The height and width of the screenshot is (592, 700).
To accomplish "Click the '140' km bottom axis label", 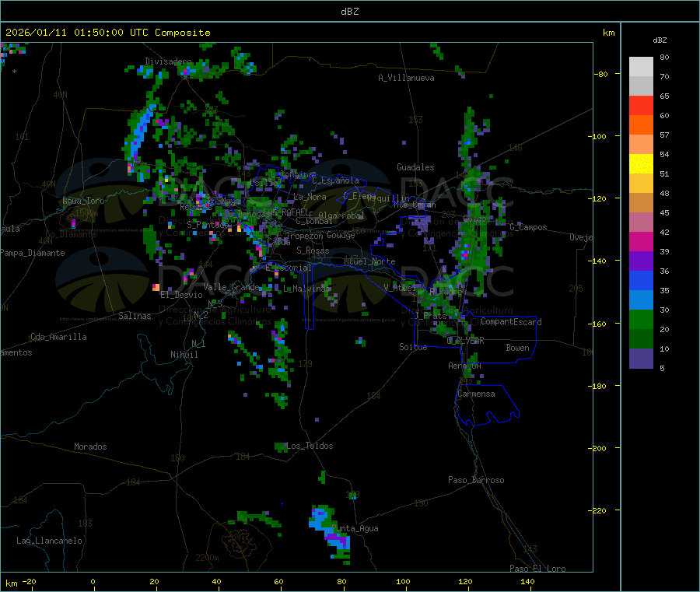I will click(527, 582).
